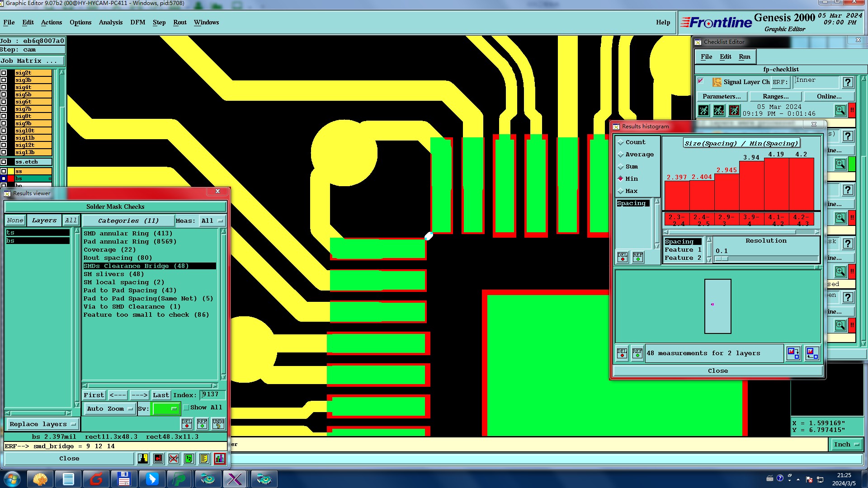Select the Average radio button
The image size is (868, 488).
point(621,155)
